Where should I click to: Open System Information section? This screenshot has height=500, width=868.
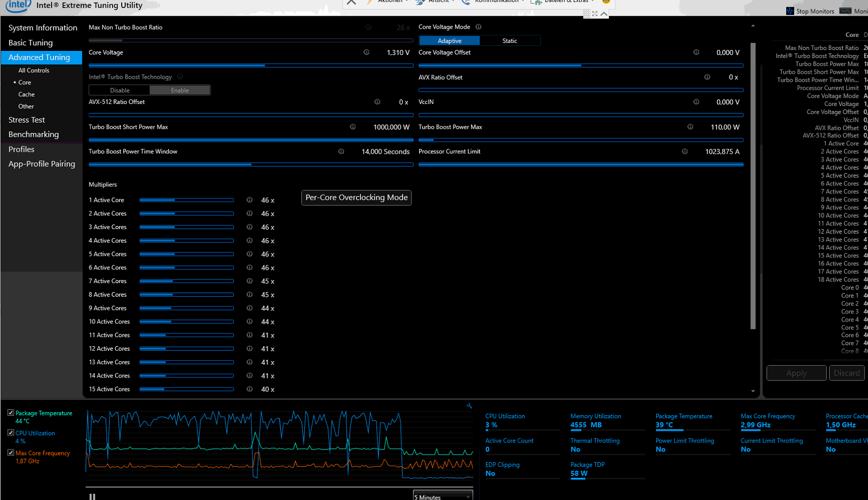coord(42,28)
